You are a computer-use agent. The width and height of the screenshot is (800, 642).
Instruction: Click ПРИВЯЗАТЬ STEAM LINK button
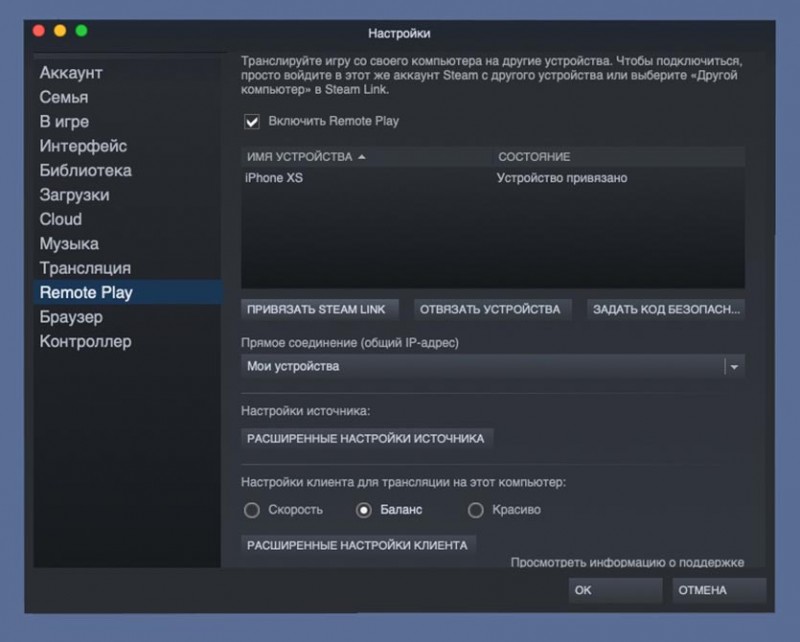coord(319,309)
